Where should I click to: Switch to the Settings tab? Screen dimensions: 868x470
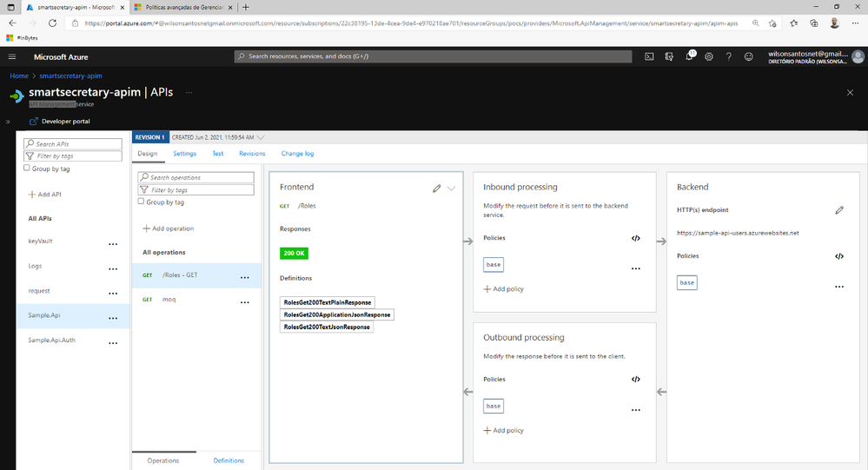(184, 154)
